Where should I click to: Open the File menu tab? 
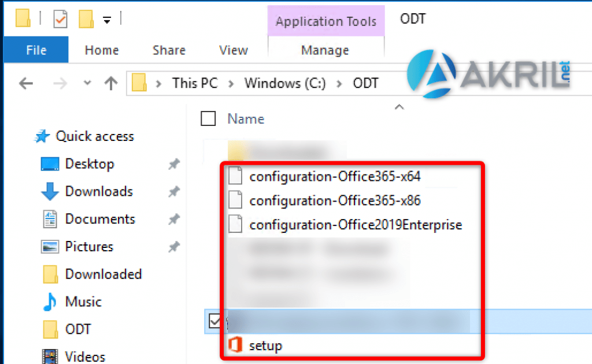coord(36,50)
